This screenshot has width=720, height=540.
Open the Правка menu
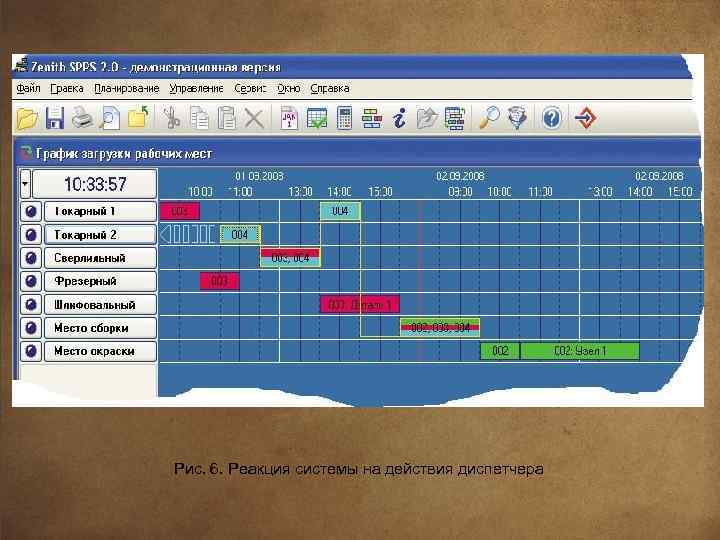[x=67, y=88]
